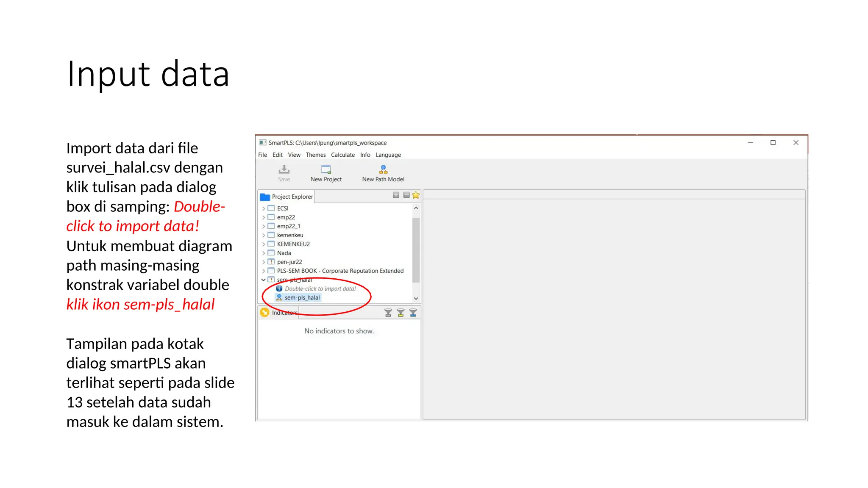Click the blue info icon by import data
Viewport: 868px width, 488px height.
tap(279, 288)
